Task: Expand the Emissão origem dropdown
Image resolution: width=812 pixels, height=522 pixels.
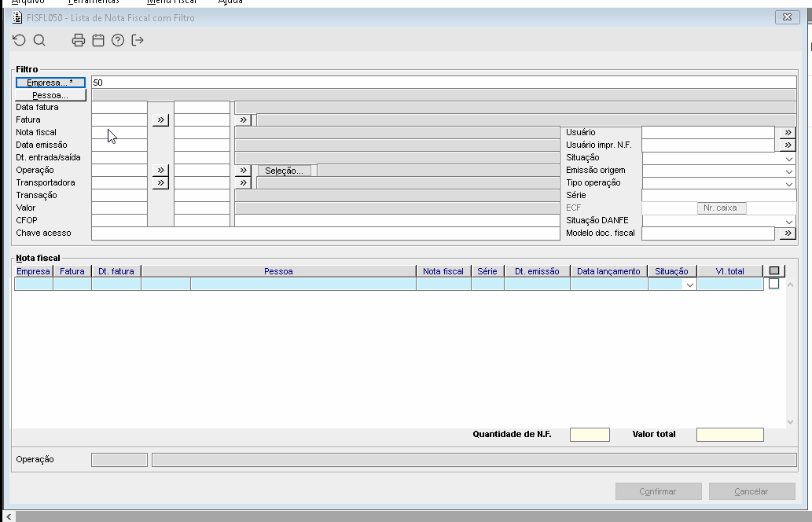Action: (788, 171)
